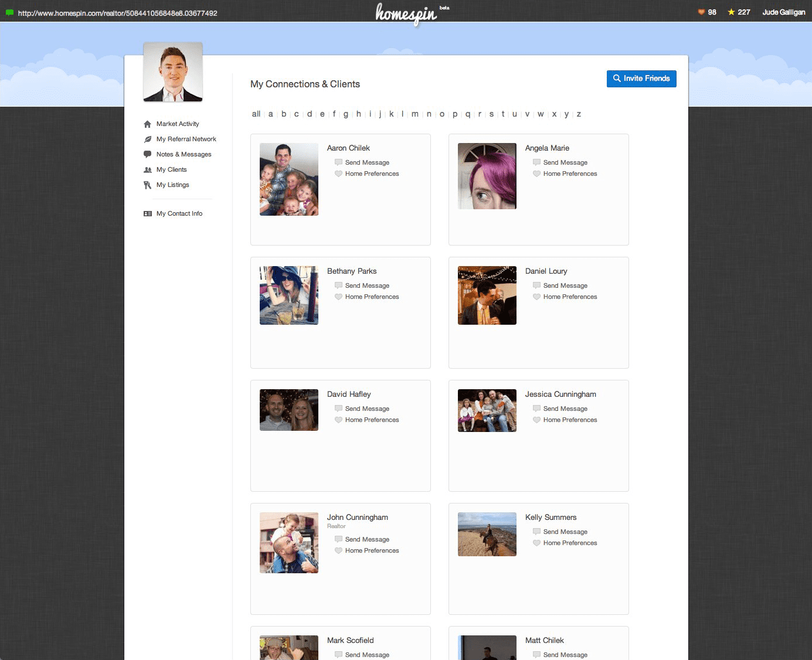Image resolution: width=812 pixels, height=660 pixels.
Task: Open Daniel Loury's Home Preferences
Action: 570,297
